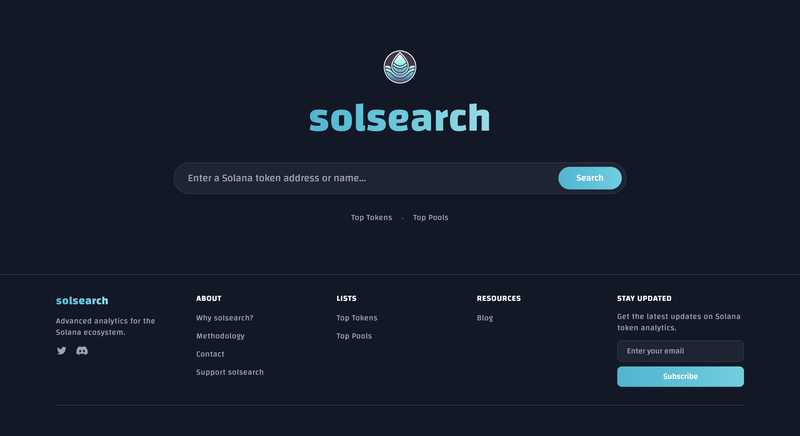Focus the Enter your email field
Screen dimensions: 800x436
(680, 351)
